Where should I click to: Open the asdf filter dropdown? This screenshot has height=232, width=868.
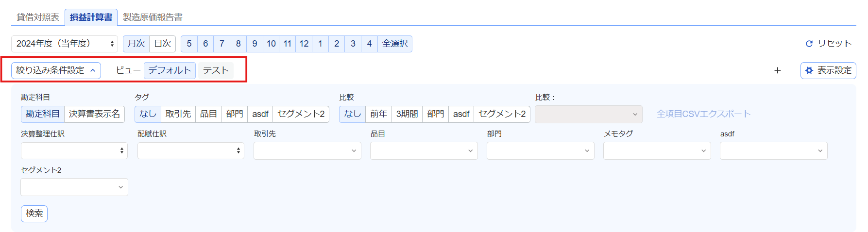pos(774,150)
